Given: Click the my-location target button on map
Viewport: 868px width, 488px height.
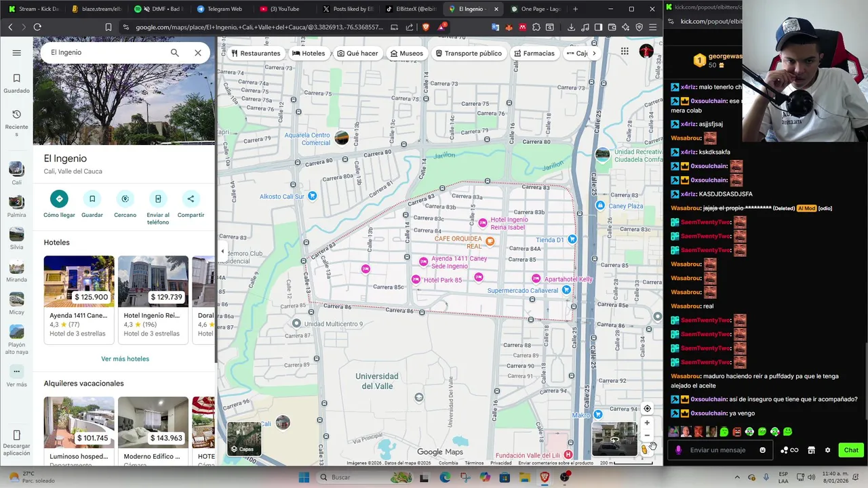Looking at the screenshot, I should click(x=647, y=409).
